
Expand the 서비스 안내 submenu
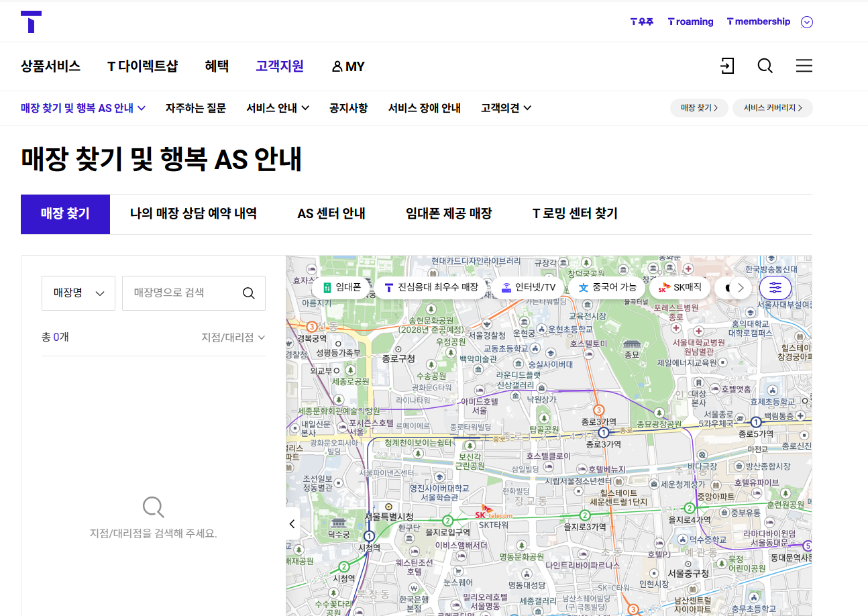[x=278, y=108]
